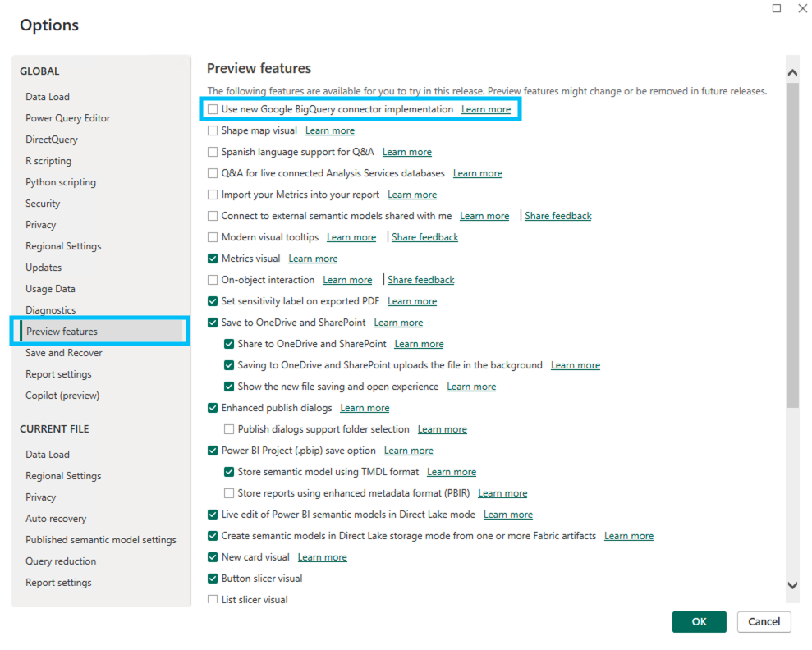Close the Options dialog window
Image resolution: width=812 pixels, height=650 pixels.
pyautogui.click(x=803, y=8)
